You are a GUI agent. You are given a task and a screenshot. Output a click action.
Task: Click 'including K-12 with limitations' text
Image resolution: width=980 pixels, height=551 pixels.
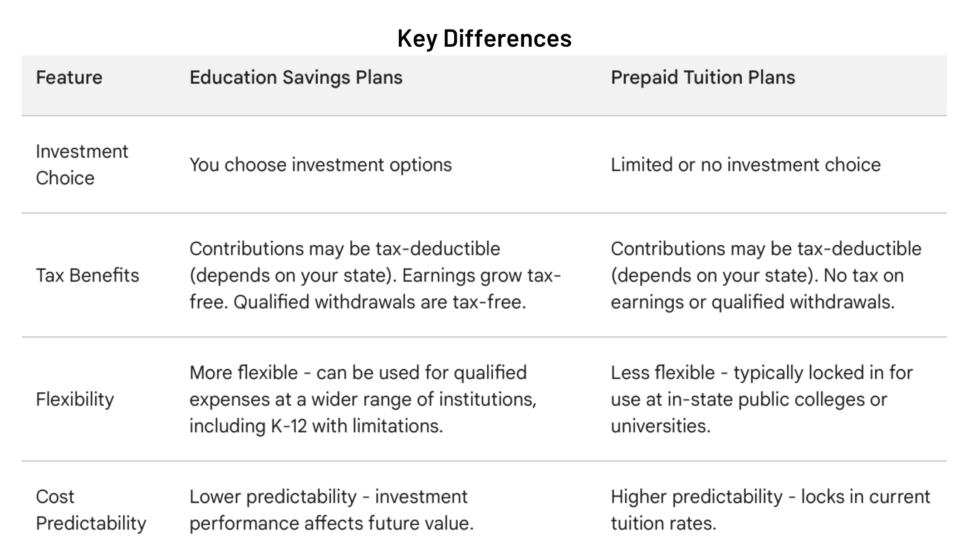316,426
